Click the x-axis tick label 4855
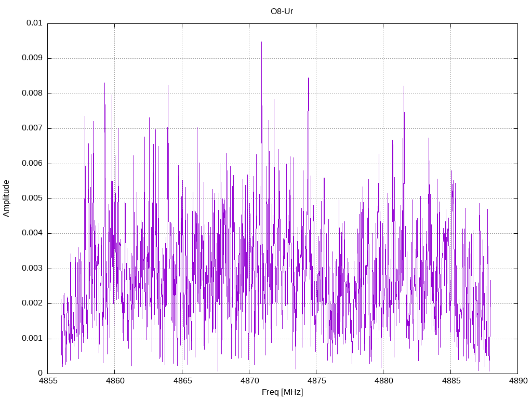 (x=48, y=381)
